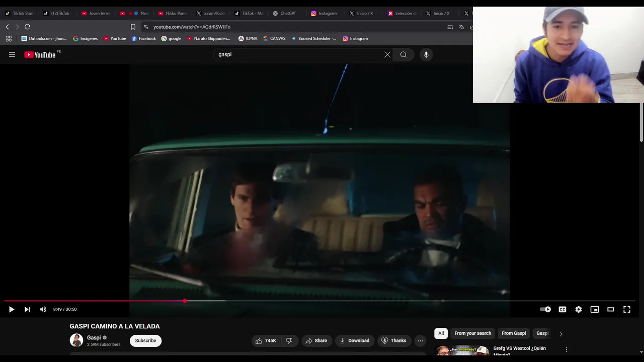Viewport: 644px width, 362px height.
Task: Switch to x.com/Kick tab
Action: [211, 14]
